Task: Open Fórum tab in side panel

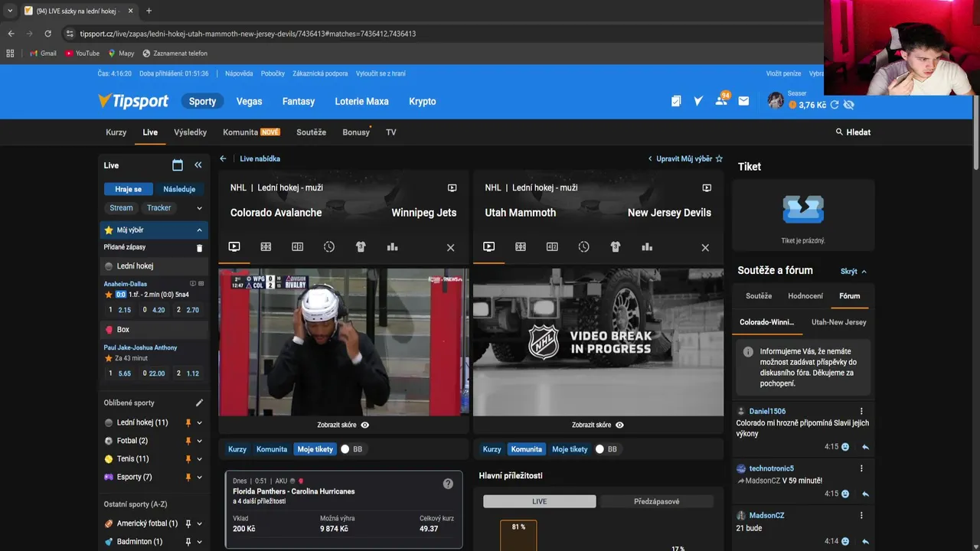Action: [849, 296]
